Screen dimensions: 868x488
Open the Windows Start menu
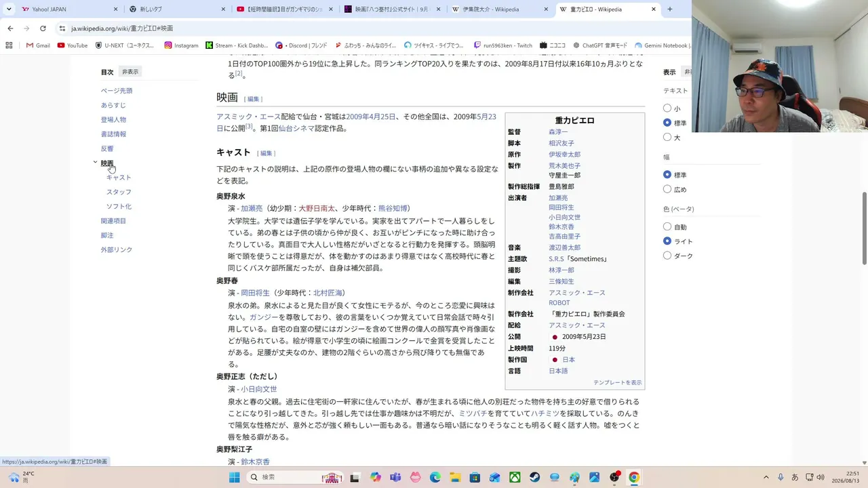click(x=234, y=477)
